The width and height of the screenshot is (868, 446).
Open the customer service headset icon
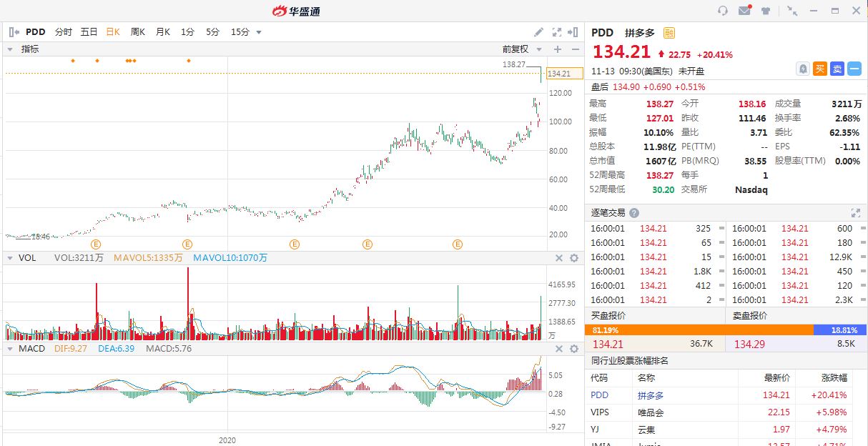pos(723,11)
